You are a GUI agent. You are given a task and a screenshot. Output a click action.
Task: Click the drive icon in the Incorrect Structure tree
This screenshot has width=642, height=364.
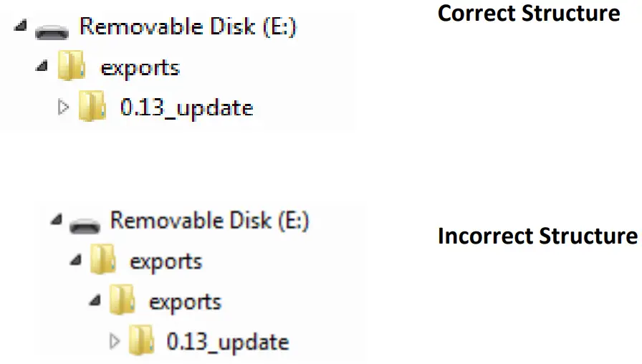tap(85, 224)
